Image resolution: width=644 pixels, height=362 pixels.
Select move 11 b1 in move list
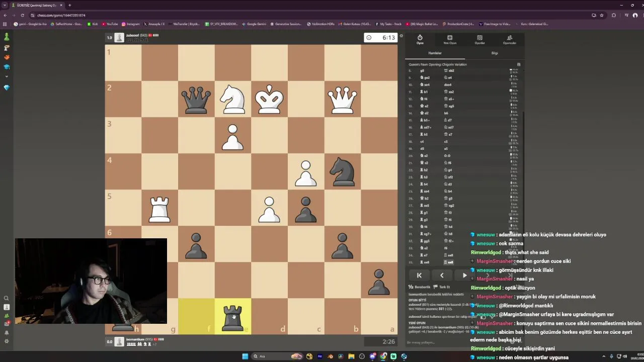[x=425, y=92]
